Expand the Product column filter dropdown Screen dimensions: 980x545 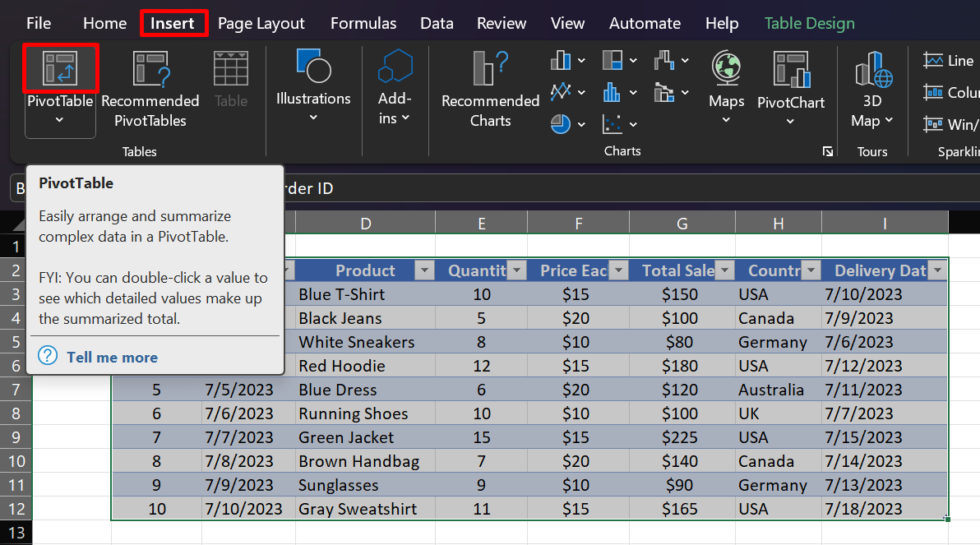424,270
